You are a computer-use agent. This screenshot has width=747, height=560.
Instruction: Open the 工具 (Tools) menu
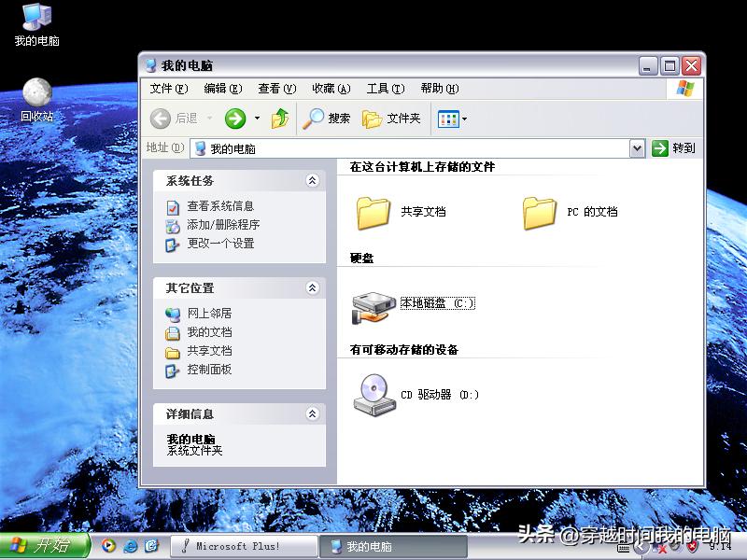(385, 89)
